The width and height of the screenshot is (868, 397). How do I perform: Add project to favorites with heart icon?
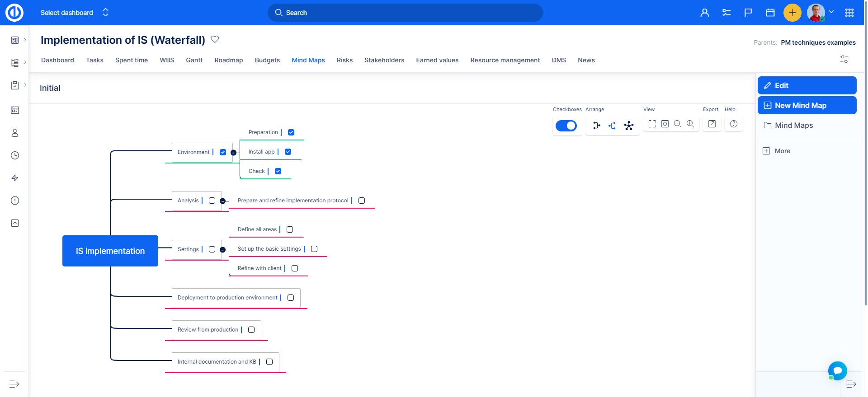click(x=215, y=39)
